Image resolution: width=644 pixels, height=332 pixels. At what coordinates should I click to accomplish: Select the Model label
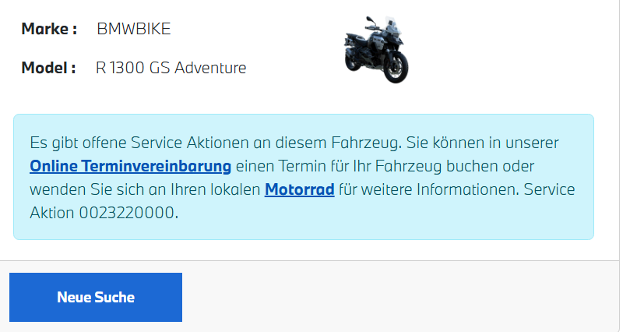(48, 68)
